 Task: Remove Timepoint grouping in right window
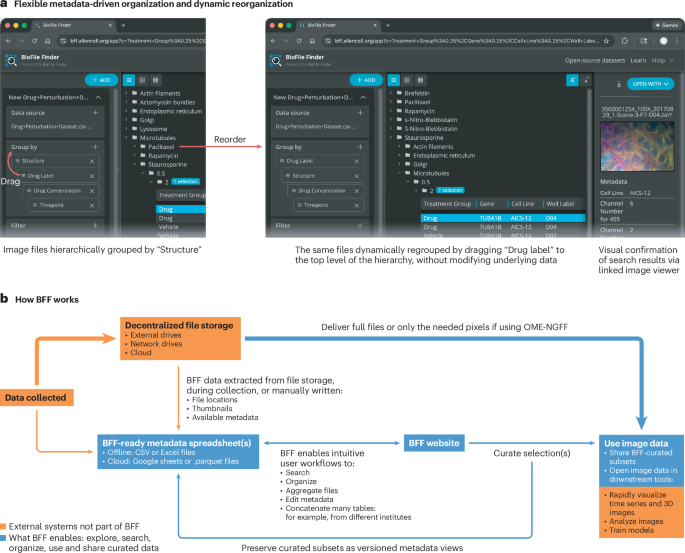(x=356, y=205)
